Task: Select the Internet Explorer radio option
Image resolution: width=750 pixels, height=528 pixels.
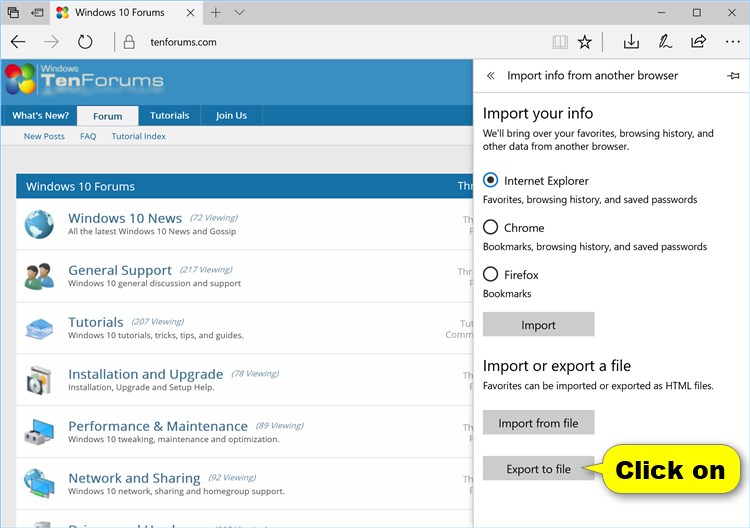Action: tap(490, 180)
